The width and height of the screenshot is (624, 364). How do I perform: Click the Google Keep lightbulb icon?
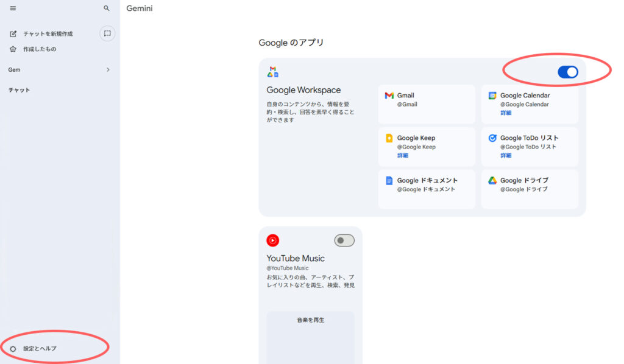coord(389,138)
